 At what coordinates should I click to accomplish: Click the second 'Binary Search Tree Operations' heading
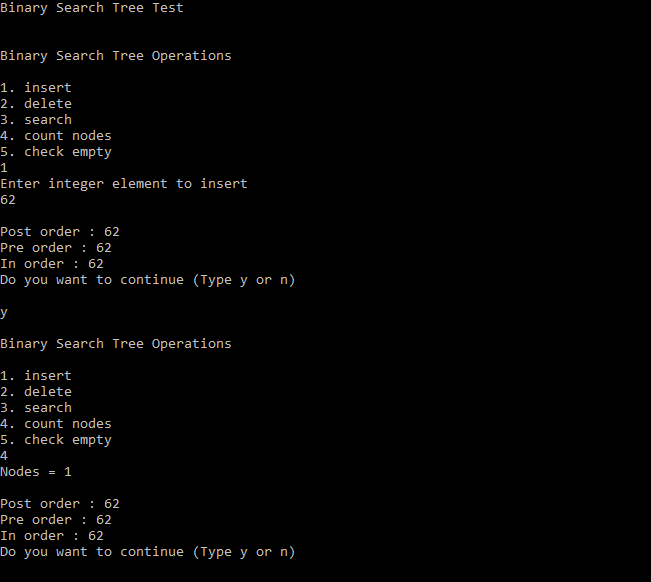116,344
